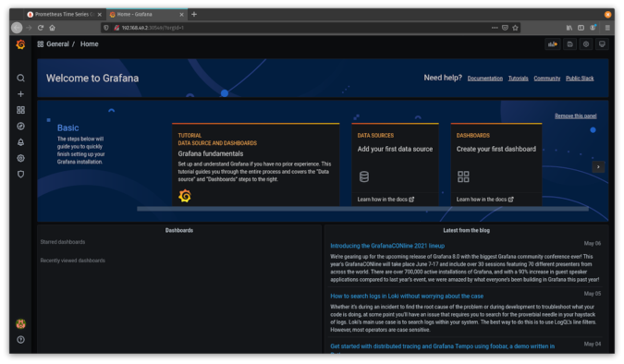Open the Explore compass icon
624x364 pixels.
tap(20, 127)
